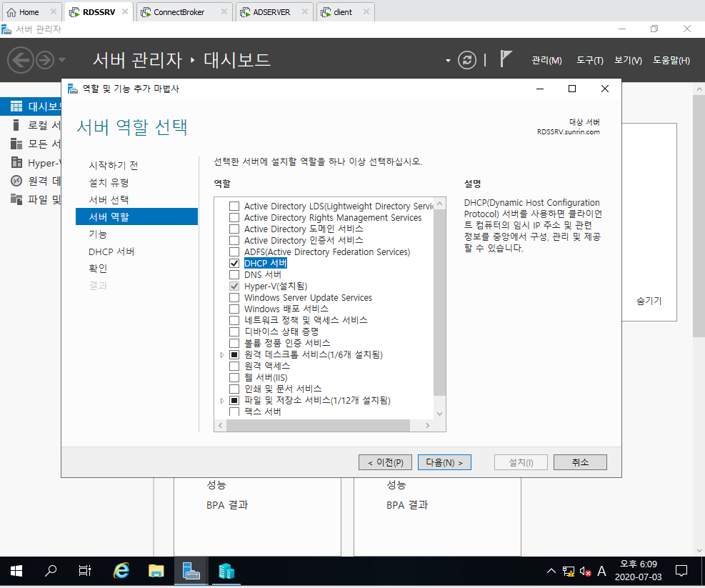Screen dimensions: 705x588
Task: Open dropdown arrow beside refresh icon
Action: pyautogui.click(x=448, y=60)
